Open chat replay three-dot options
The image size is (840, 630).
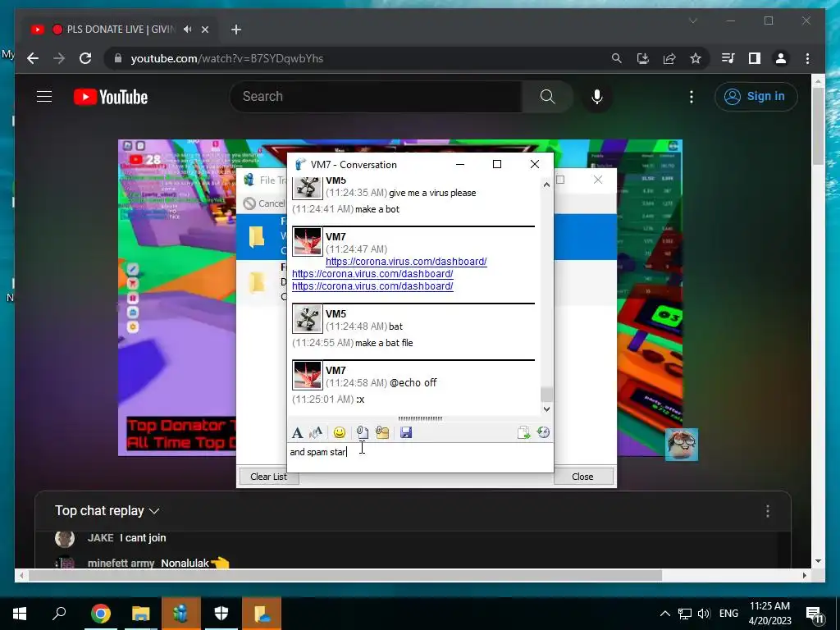(768, 511)
